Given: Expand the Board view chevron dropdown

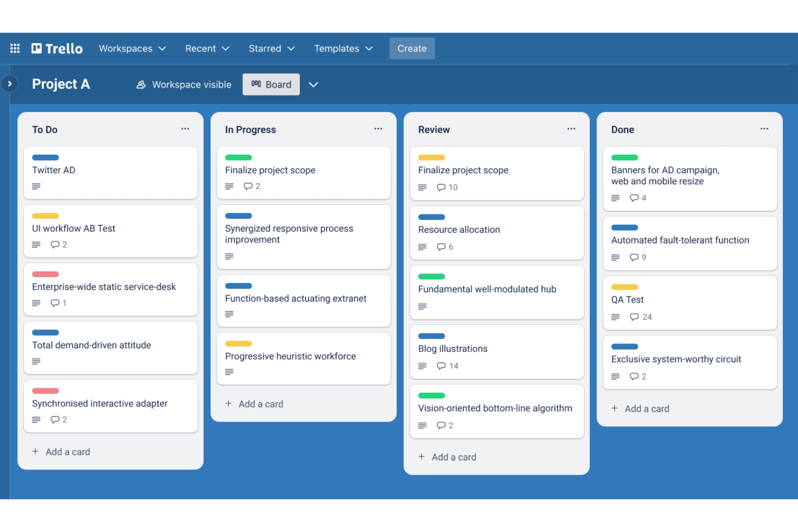Looking at the screenshot, I should point(313,85).
